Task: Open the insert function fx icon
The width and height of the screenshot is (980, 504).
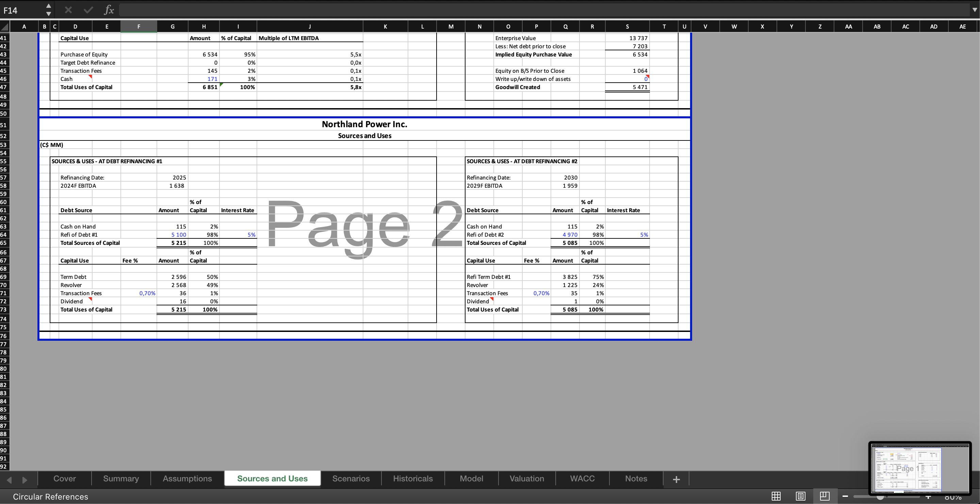Action: (x=109, y=10)
